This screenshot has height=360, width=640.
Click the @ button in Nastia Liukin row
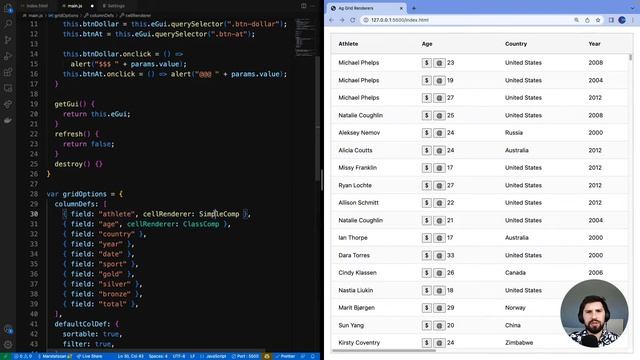point(439,290)
